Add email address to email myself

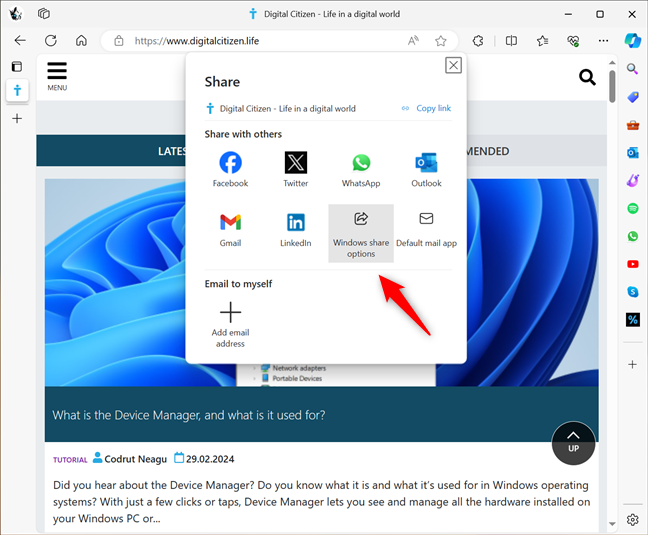point(230,325)
